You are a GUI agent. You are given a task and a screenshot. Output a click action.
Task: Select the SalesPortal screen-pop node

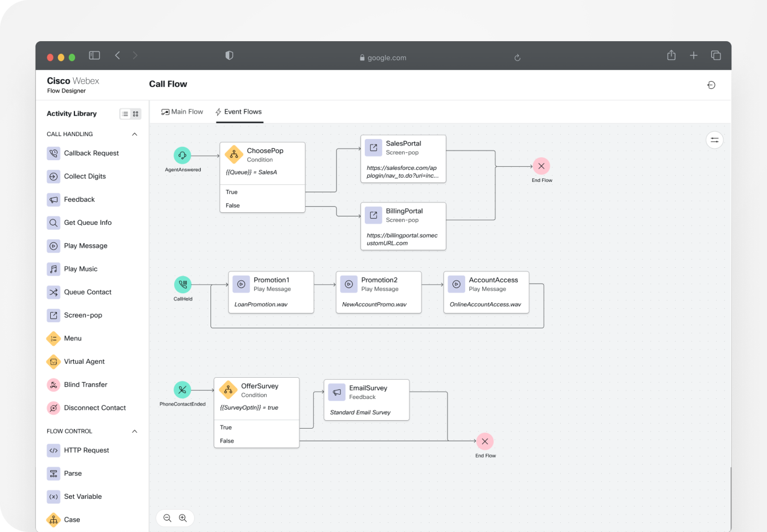403,158
